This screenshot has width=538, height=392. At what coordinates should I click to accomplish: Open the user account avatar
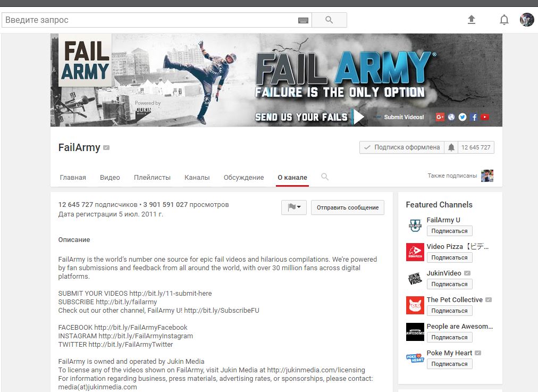pyautogui.click(x=527, y=20)
